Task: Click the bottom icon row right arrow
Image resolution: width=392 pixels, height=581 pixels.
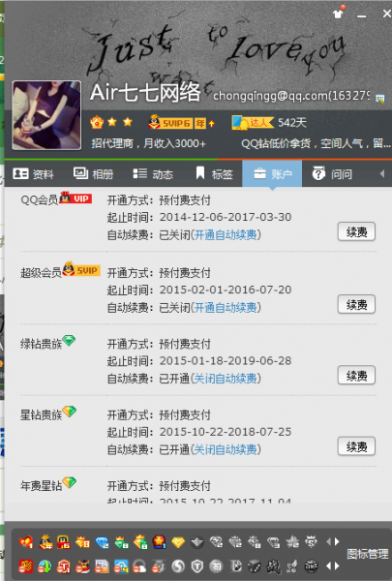Action: [337, 566]
